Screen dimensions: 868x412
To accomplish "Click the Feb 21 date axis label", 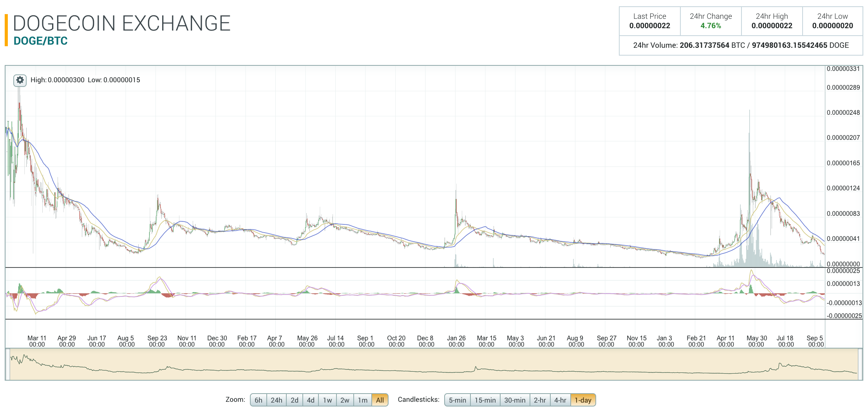I will 696,341.
